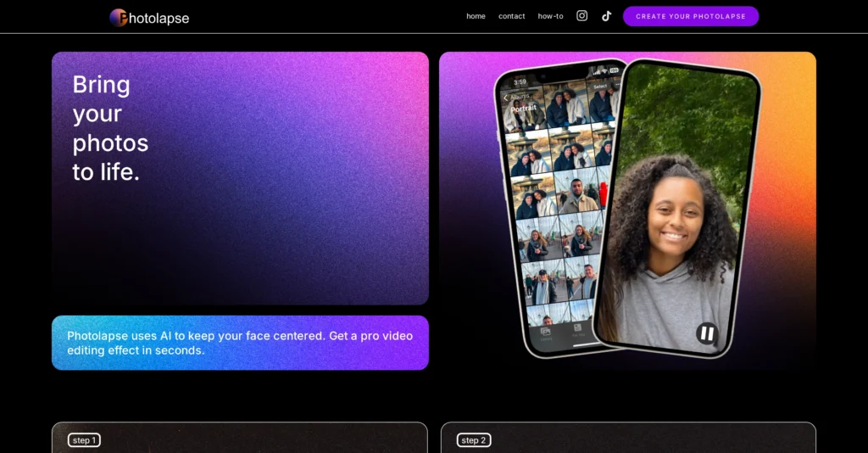Click the step 2 badge
Image resolution: width=868 pixels, height=453 pixels.
(x=474, y=440)
